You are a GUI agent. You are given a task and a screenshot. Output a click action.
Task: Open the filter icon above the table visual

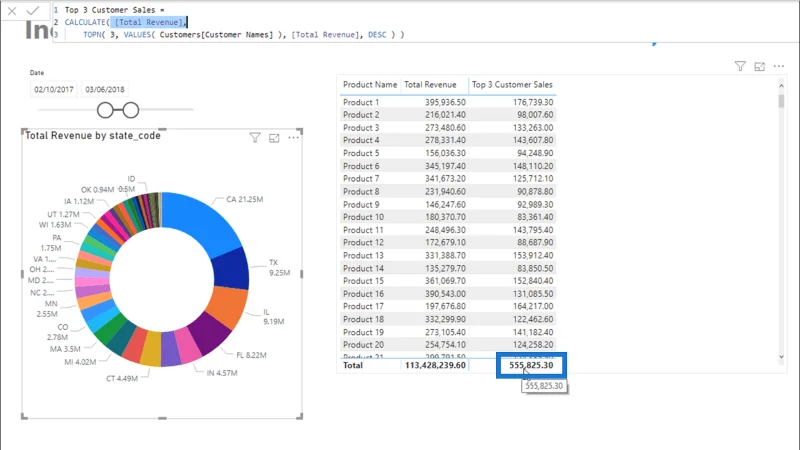click(740, 66)
